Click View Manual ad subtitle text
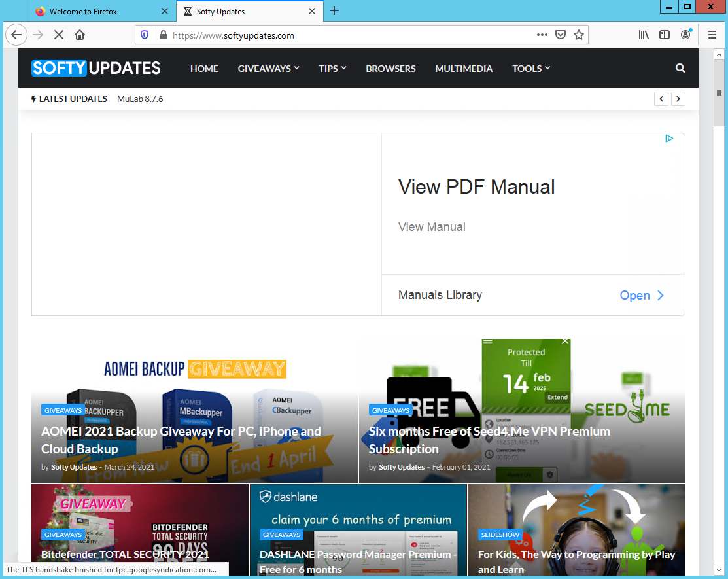728x579 pixels. pyautogui.click(x=432, y=227)
